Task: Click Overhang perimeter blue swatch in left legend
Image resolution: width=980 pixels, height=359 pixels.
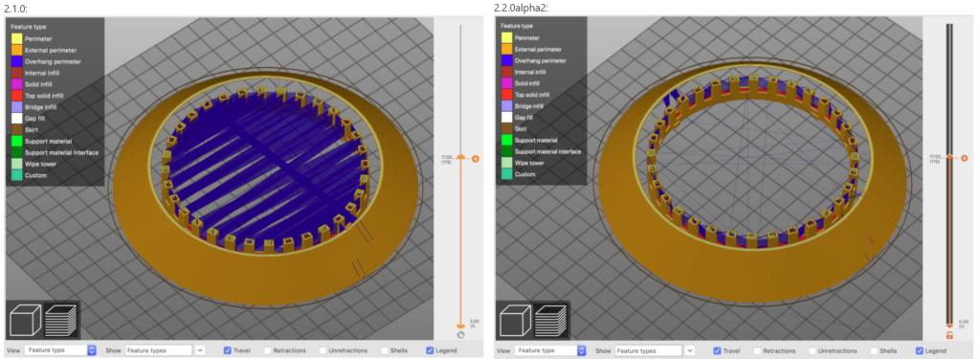Action: (x=17, y=61)
